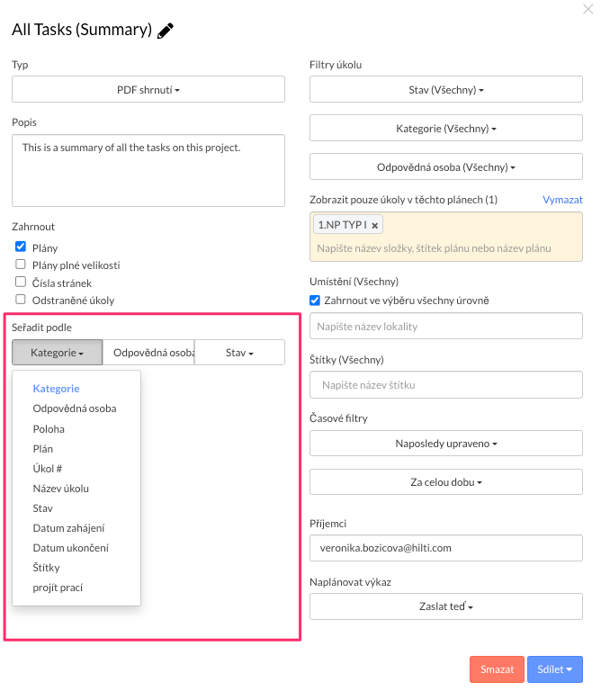Uncheck Zahrnout ve výběru všechny úrovně
Viewport: 601px width, 700px height.
click(x=315, y=301)
